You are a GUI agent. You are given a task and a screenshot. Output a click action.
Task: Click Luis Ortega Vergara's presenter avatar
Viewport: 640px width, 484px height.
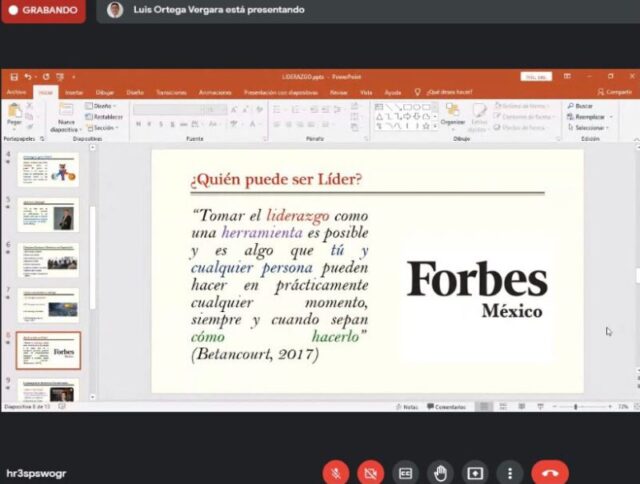115,10
